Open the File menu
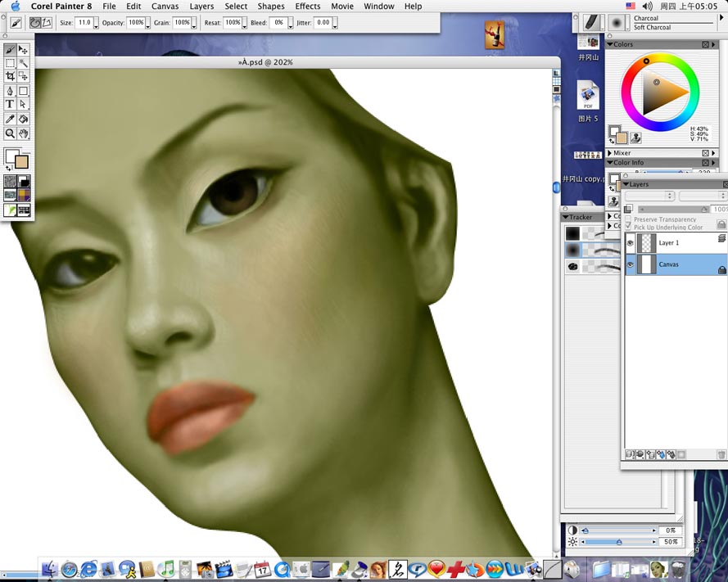Screen dimensions: 728x582 [x=109, y=6]
